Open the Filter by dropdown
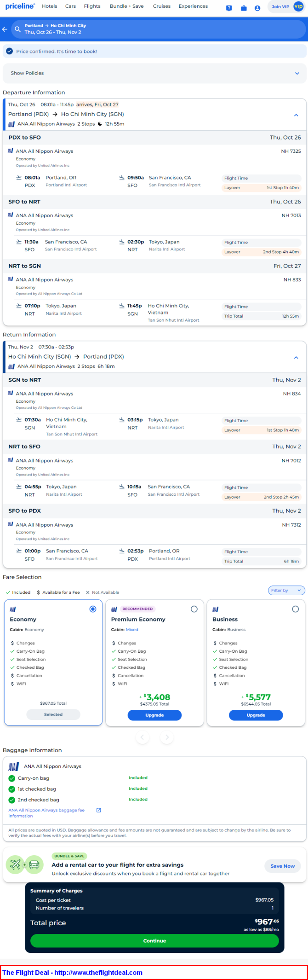 coord(286,590)
